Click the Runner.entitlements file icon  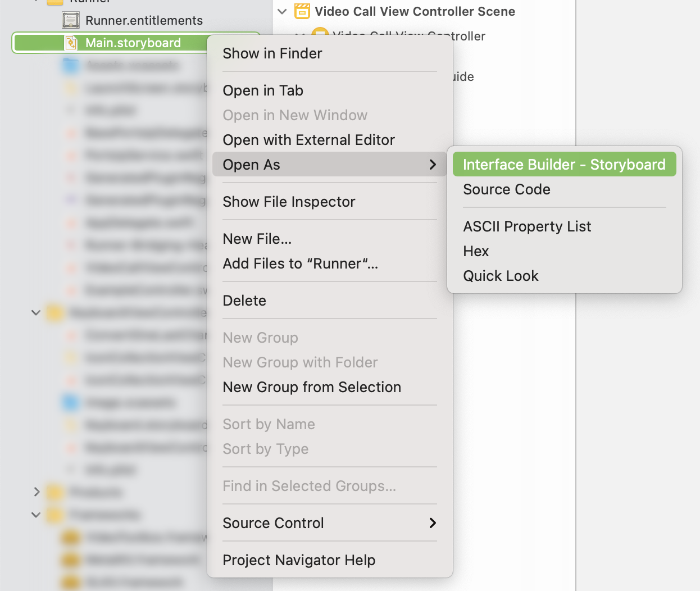click(71, 21)
